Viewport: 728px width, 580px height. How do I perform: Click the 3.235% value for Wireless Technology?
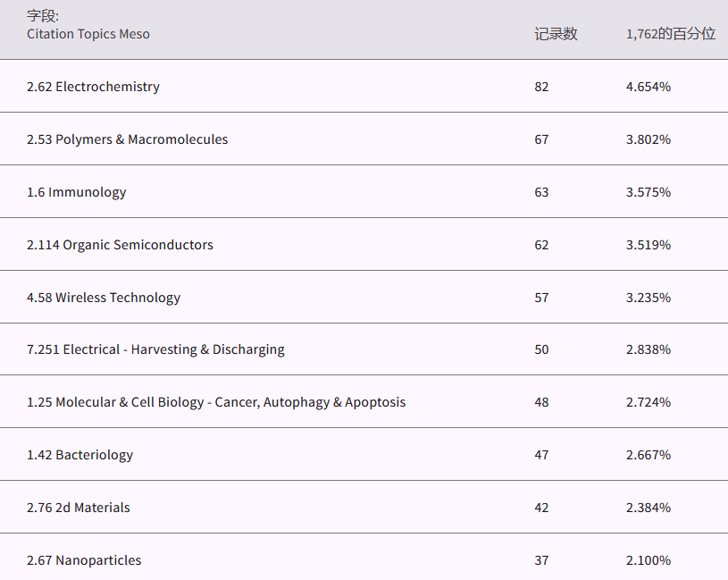click(x=648, y=298)
